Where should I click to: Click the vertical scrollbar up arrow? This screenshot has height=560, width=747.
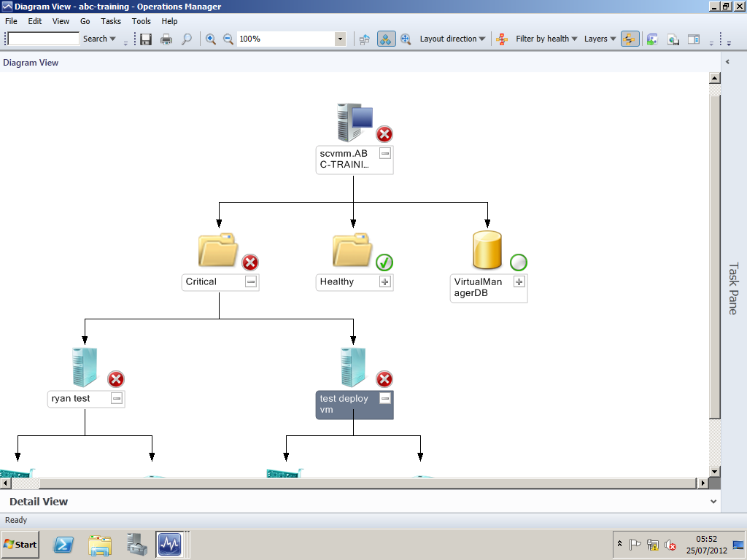pyautogui.click(x=715, y=78)
